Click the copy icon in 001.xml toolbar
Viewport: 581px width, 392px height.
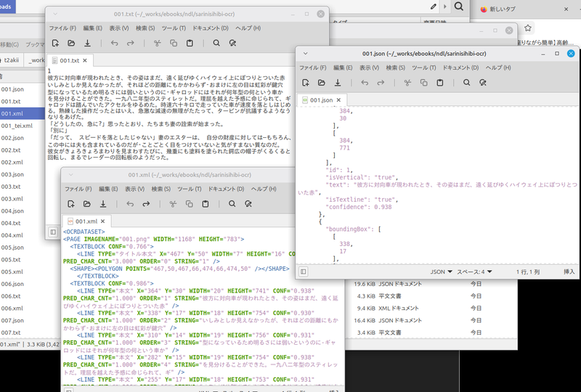click(190, 204)
